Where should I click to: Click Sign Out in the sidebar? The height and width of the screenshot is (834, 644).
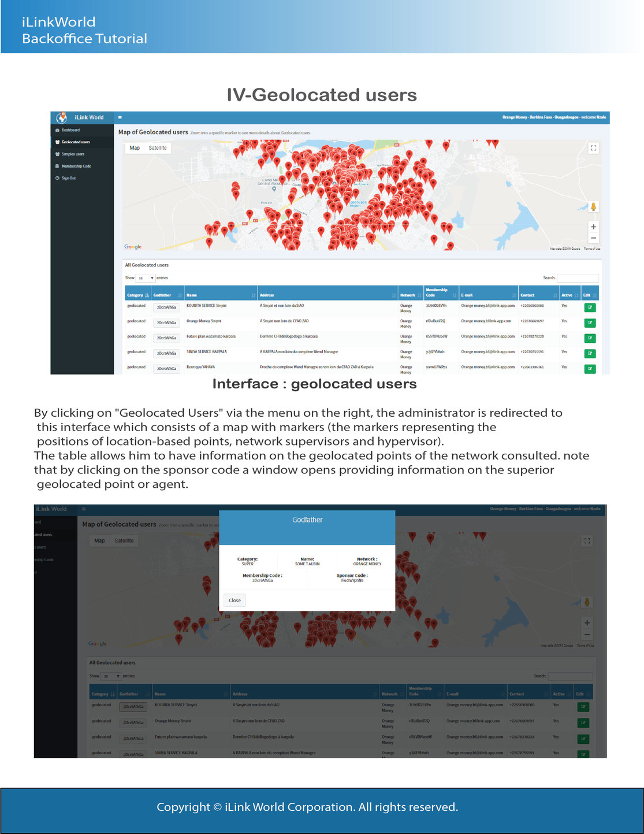tap(69, 178)
